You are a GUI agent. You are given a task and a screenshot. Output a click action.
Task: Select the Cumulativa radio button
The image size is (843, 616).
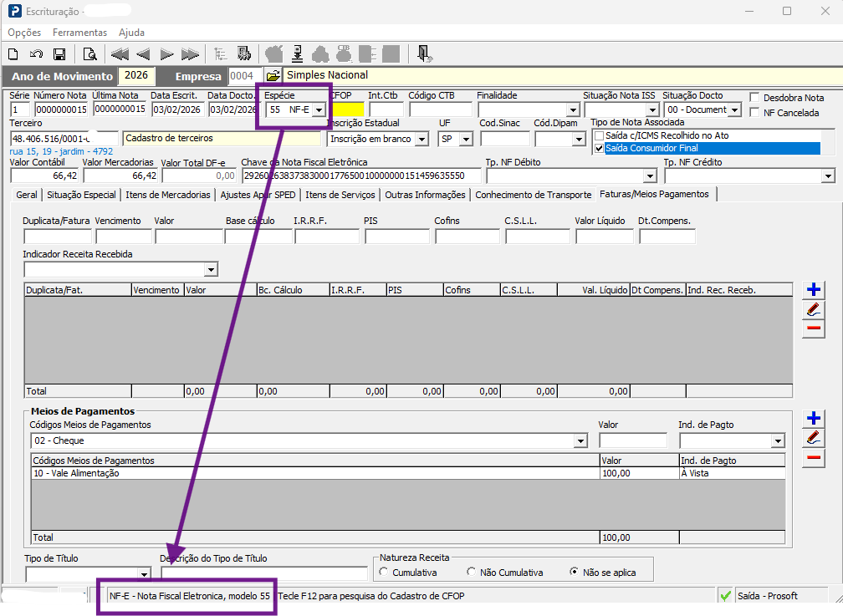pos(384,572)
